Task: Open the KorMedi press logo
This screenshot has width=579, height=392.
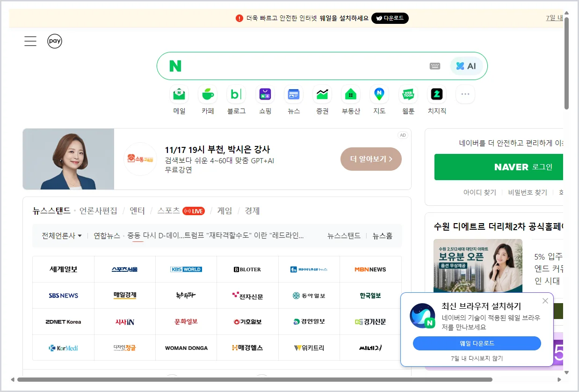Action: click(64, 348)
